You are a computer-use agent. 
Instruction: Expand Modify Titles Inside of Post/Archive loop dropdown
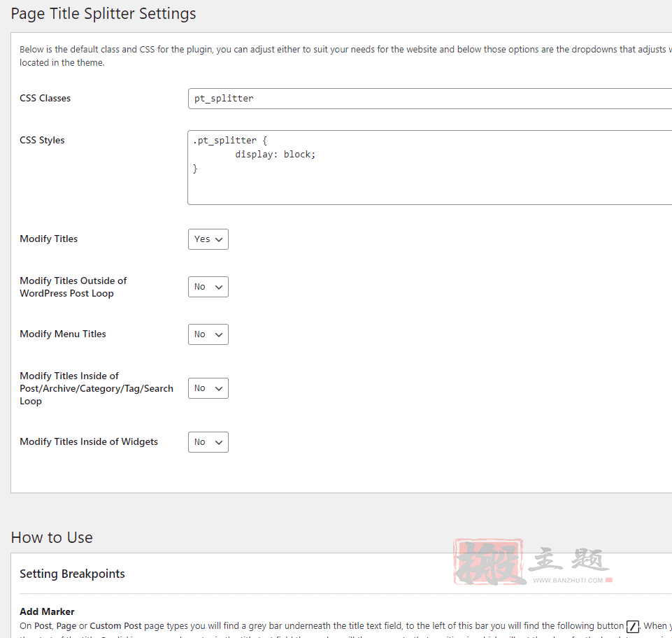(x=208, y=388)
